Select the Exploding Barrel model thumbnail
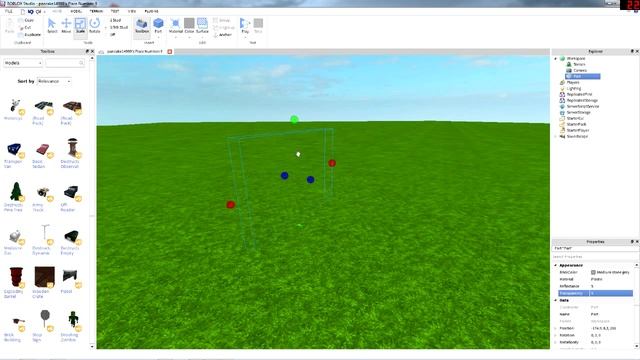The image size is (640, 360). click(16, 278)
